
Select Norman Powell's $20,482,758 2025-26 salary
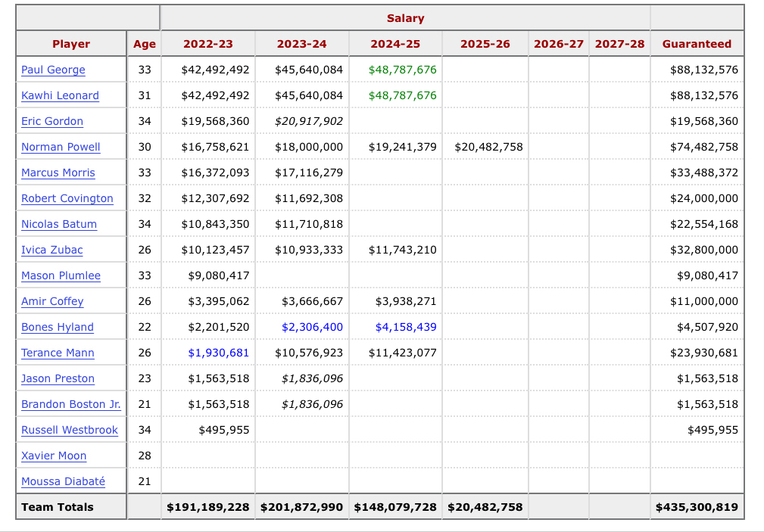tap(488, 147)
